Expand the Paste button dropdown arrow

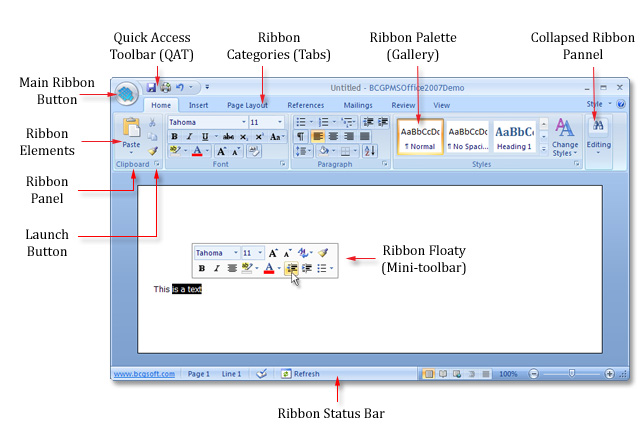tap(131, 153)
